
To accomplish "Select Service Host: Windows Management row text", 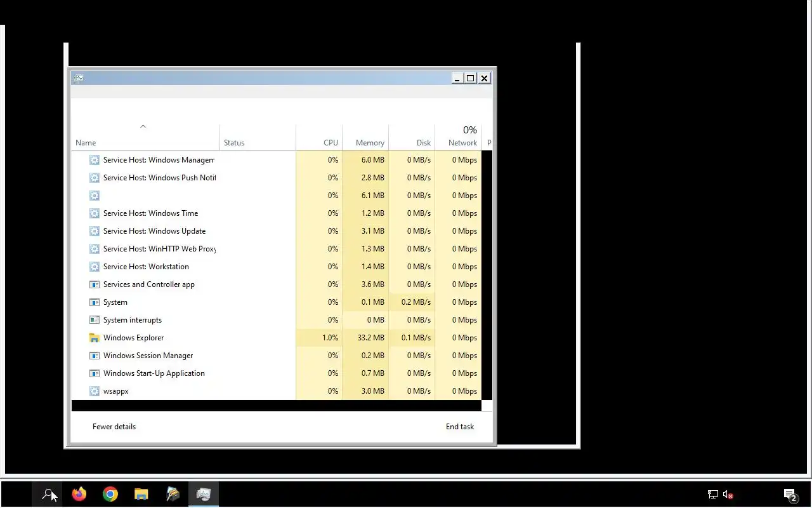I will [x=159, y=160].
